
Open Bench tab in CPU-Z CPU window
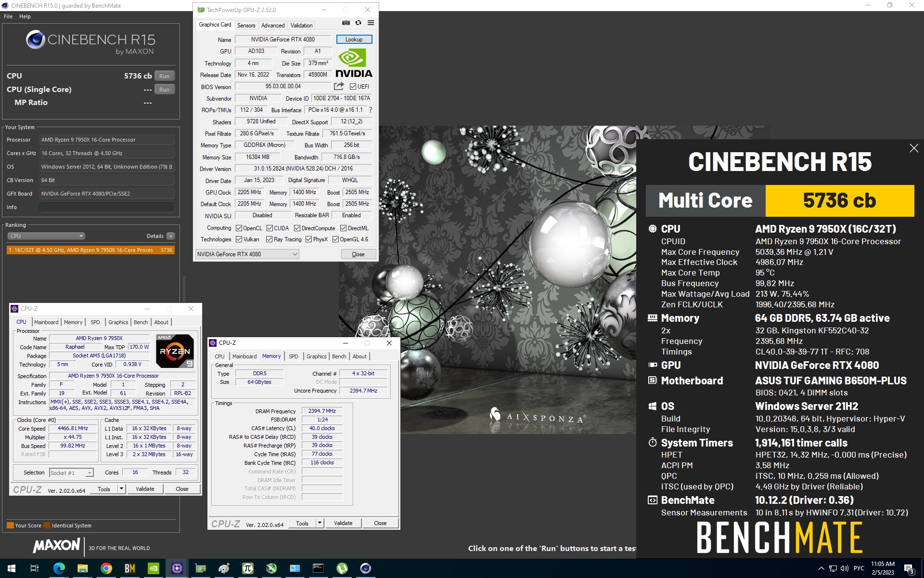coord(141,322)
